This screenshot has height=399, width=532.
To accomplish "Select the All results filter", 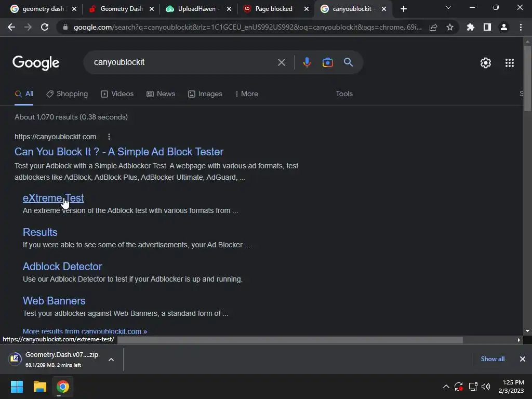I will (24, 94).
